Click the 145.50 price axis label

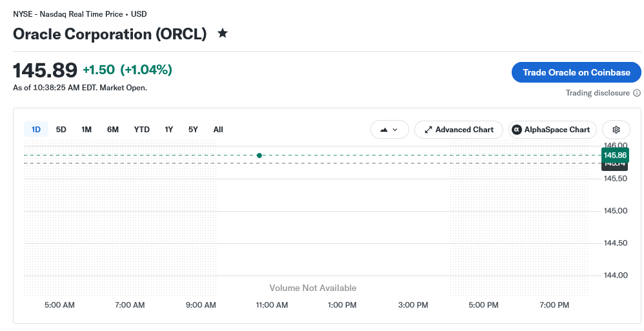point(615,179)
